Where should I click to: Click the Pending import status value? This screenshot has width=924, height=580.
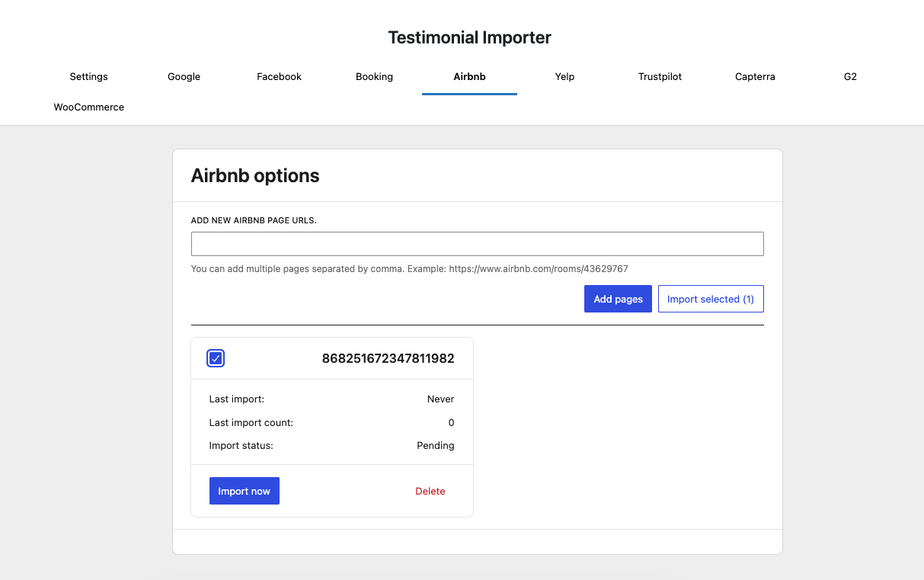tap(436, 445)
